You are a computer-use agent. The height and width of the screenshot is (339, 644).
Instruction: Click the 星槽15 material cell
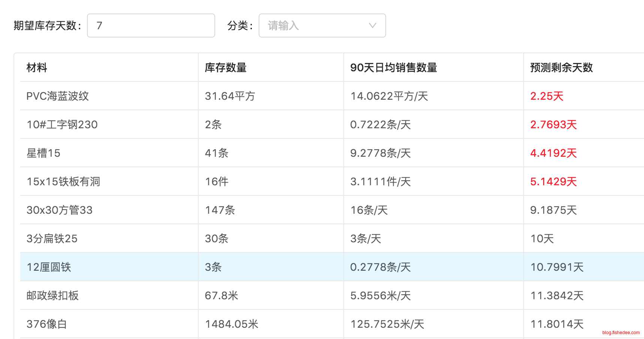tap(43, 153)
